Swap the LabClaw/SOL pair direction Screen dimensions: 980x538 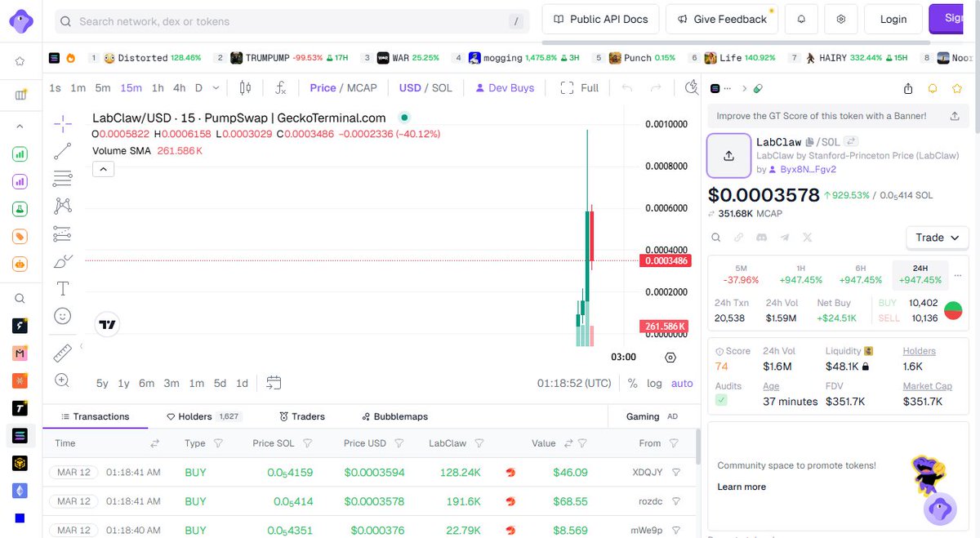pos(849,142)
